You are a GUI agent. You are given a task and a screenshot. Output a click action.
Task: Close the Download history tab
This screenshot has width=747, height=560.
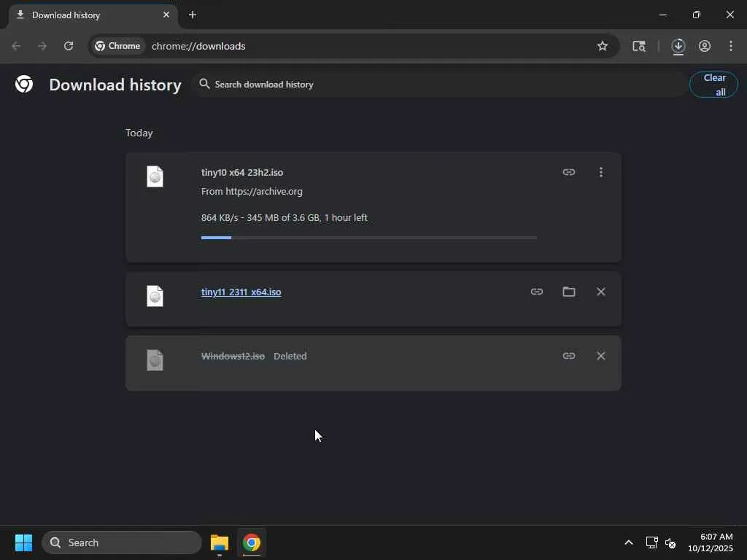(166, 15)
